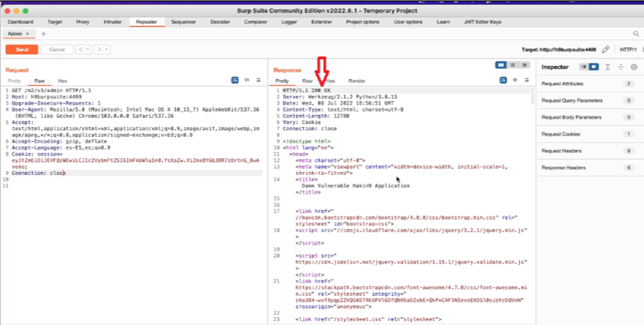644x325 pixels.
Task: Click the orange Send button
Action: 22,50
